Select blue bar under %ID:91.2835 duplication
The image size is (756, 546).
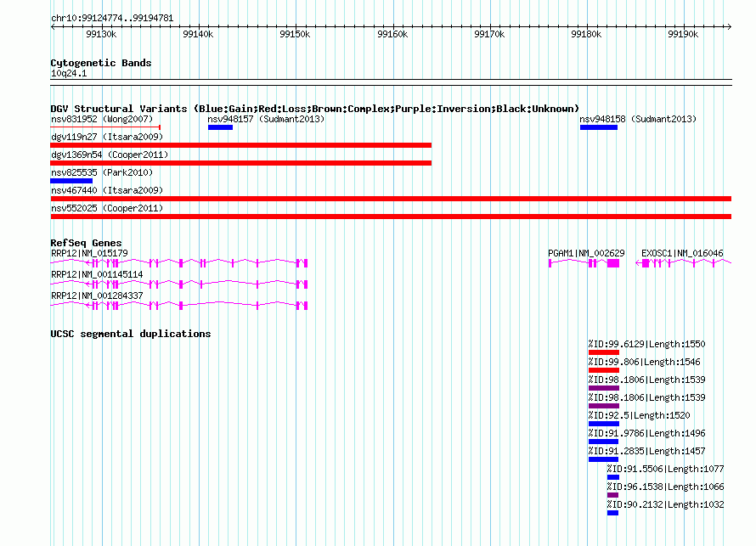(x=603, y=459)
